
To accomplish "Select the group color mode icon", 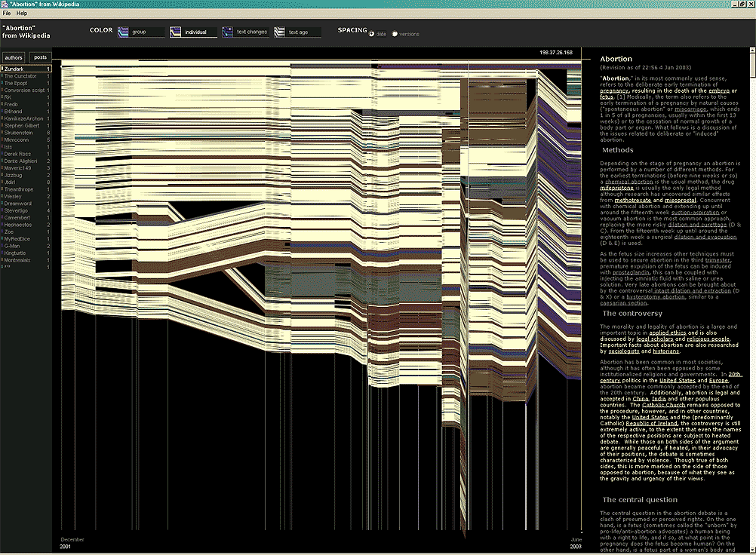I will pos(123,32).
